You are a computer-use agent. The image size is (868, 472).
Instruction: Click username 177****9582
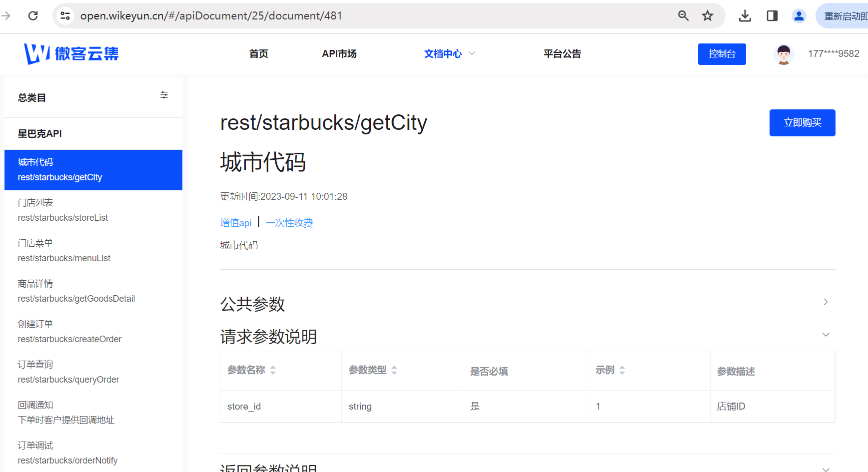pyautogui.click(x=834, y=53)
